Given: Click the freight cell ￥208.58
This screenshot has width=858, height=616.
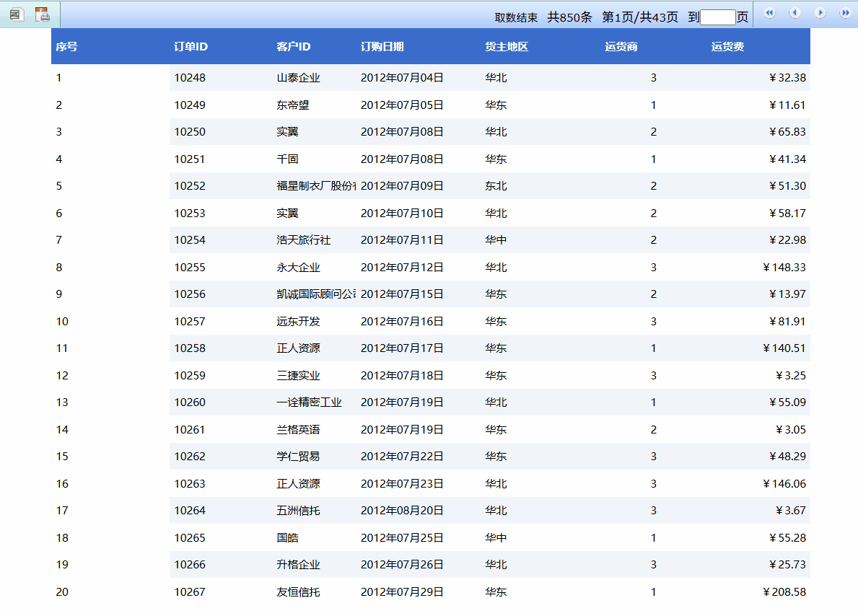Looking at the screenshot, I should click(x=784, y=592).
